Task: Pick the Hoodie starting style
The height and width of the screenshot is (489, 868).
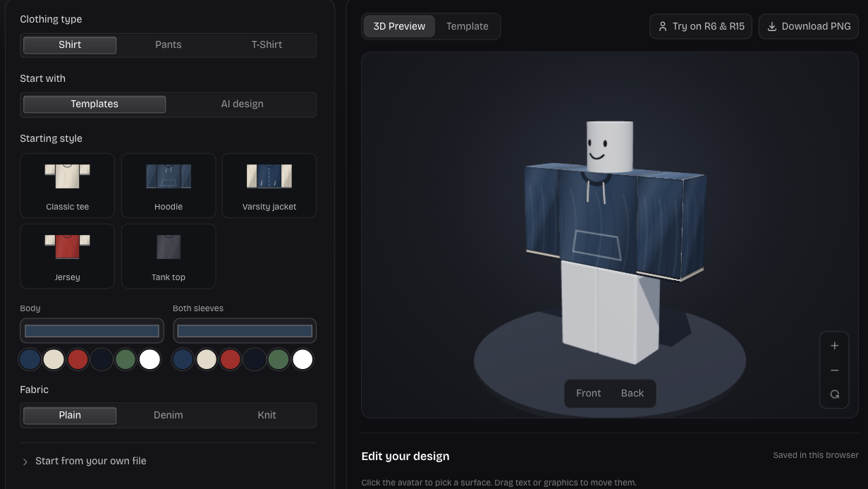Action: (169, 186)
